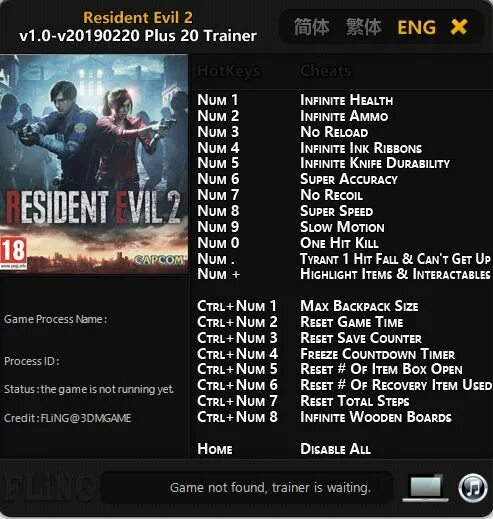Viewport: 493px width, 519px height.
Task: Enable No Reload cheat
Action: (334, 132)
